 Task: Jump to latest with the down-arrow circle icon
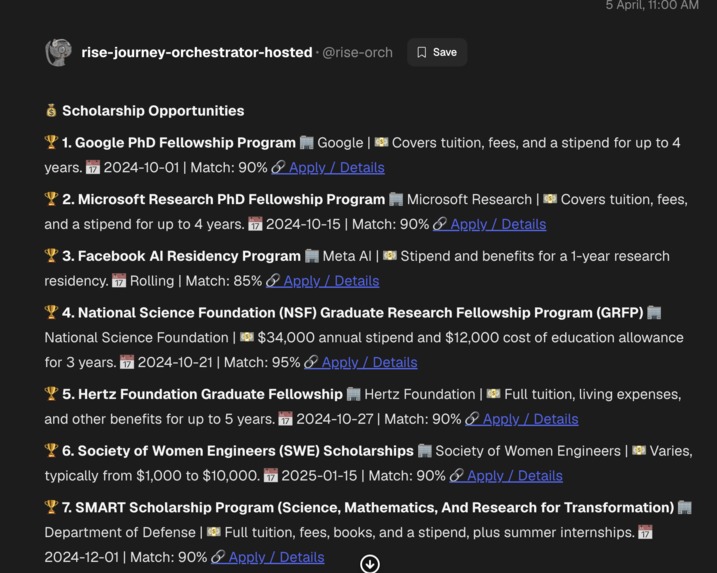tap(369, 564)
